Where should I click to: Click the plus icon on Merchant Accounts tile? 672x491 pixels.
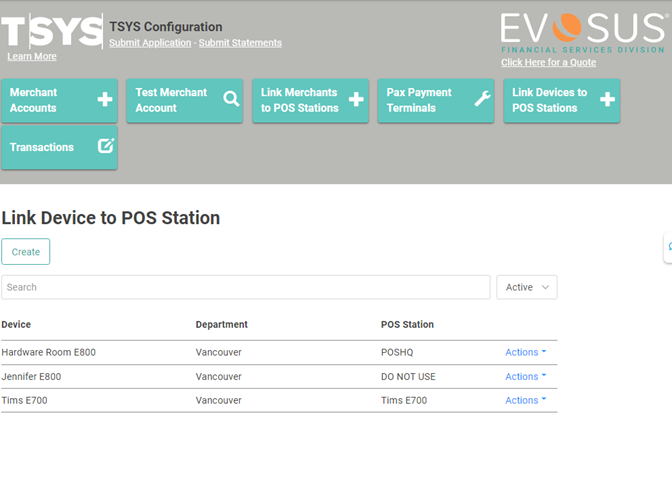pyautogui.click(x=105, y=99)
